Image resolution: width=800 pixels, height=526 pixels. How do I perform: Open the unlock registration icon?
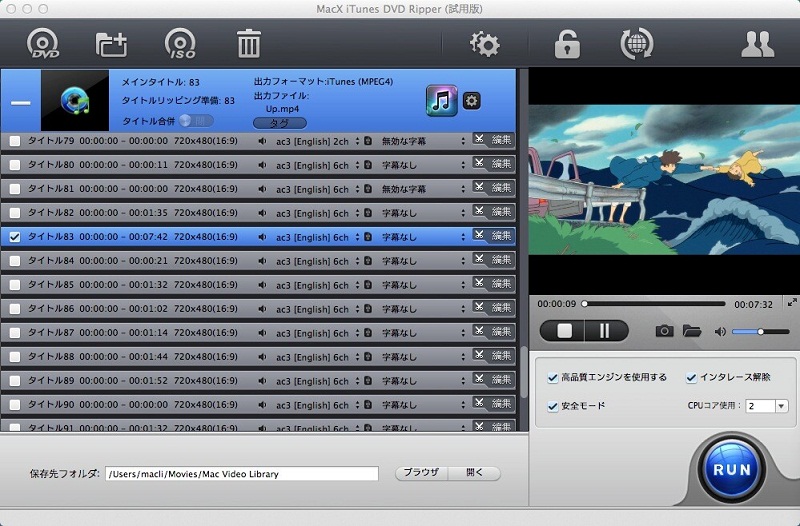click(567, 44)
